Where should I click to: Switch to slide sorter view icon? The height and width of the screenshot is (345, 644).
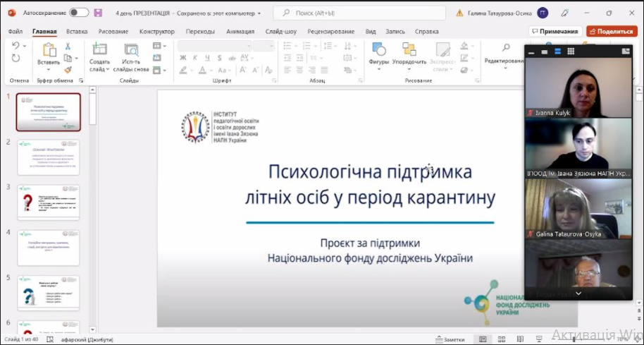502,339
